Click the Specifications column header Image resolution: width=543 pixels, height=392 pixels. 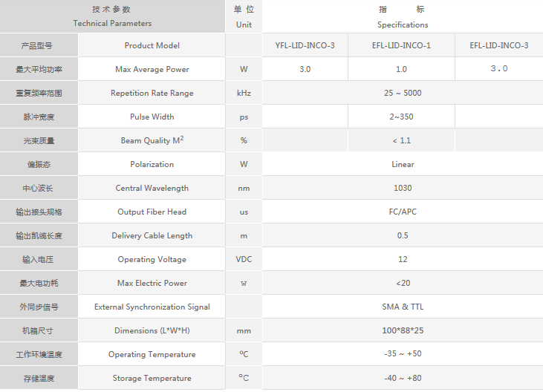click(x=403, y=16)
